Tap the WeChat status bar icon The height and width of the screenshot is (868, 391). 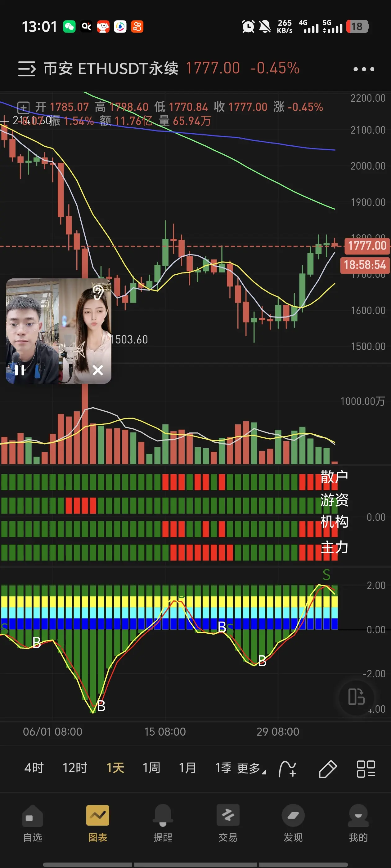click(69, 27)
